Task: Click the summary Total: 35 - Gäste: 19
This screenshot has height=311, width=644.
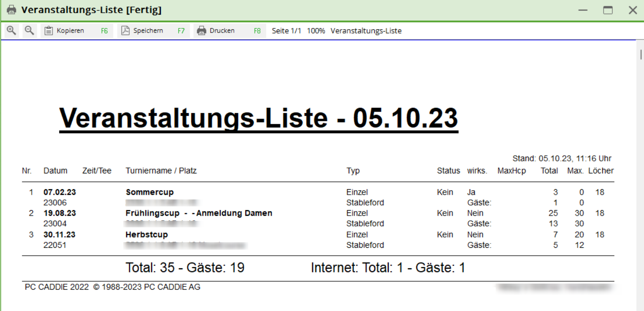Action: 185,268
